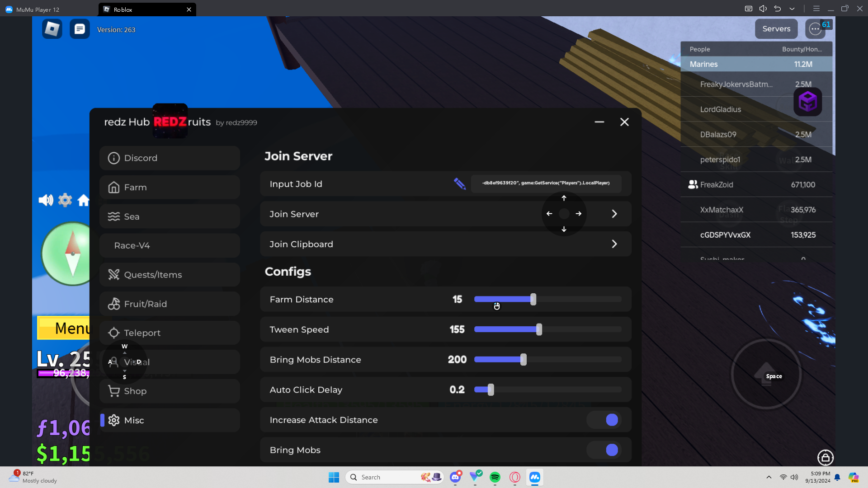
Task: Open the clock showing 5:09 PM
Action: click(x=818, y=477)
